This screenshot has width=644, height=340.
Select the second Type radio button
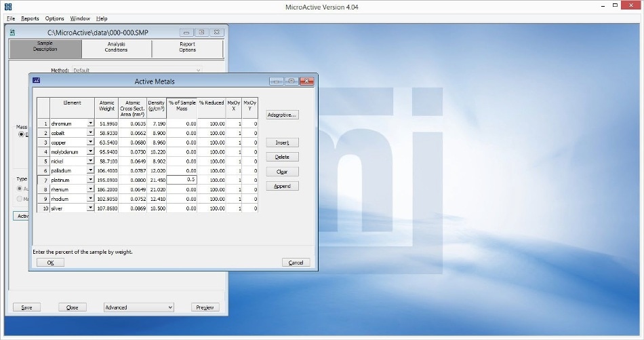(19, 199)
